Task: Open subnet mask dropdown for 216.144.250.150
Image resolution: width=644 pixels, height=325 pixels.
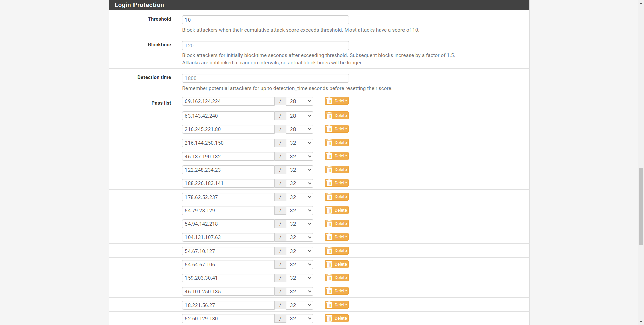Action: click(300, 143)
